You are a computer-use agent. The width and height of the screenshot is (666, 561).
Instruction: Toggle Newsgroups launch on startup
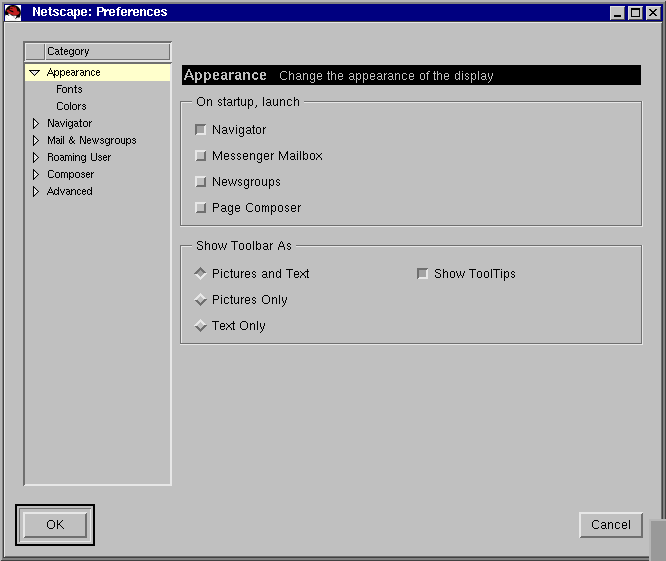coord(201,182)
